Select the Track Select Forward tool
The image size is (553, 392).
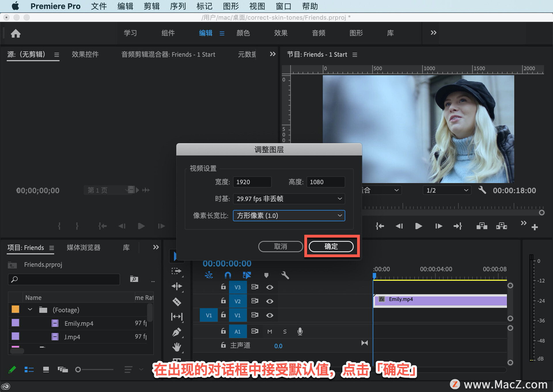[177, 271]
